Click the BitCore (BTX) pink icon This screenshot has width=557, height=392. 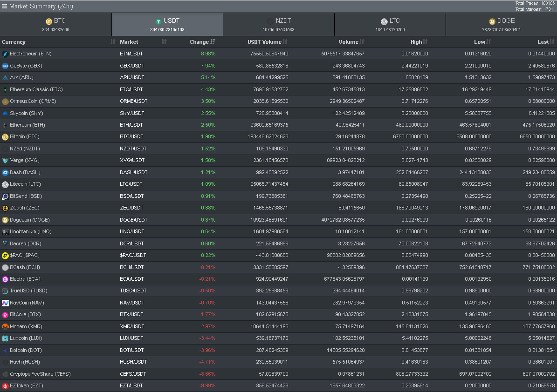5,315
